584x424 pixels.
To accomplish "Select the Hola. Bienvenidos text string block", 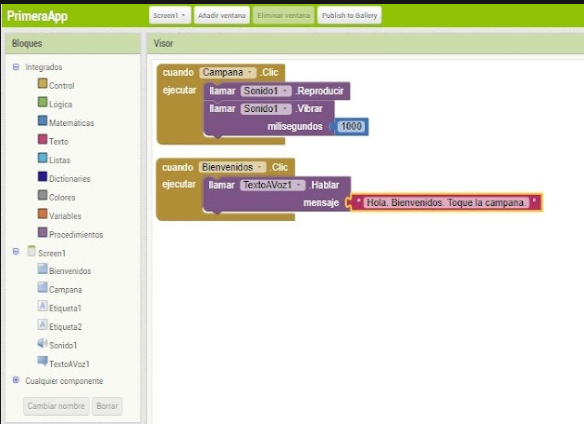I will (x=446, y=202).
